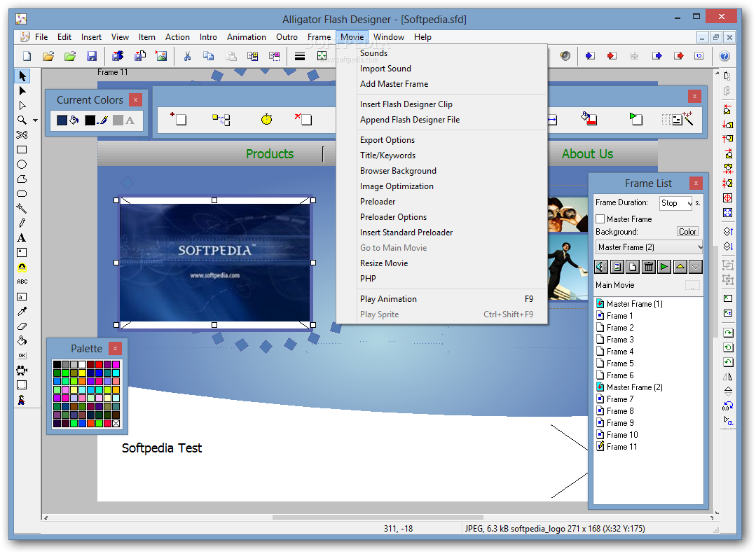Select Insert Standard Preloader entry
The height and width of the screenshot is (554, 756).
click(x=406, y=233)
